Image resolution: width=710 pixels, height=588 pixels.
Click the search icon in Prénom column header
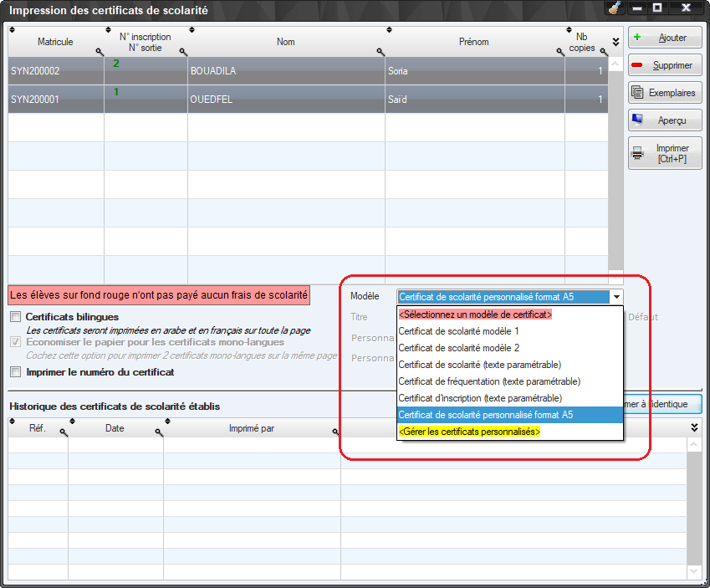click(x=561, y=51)
